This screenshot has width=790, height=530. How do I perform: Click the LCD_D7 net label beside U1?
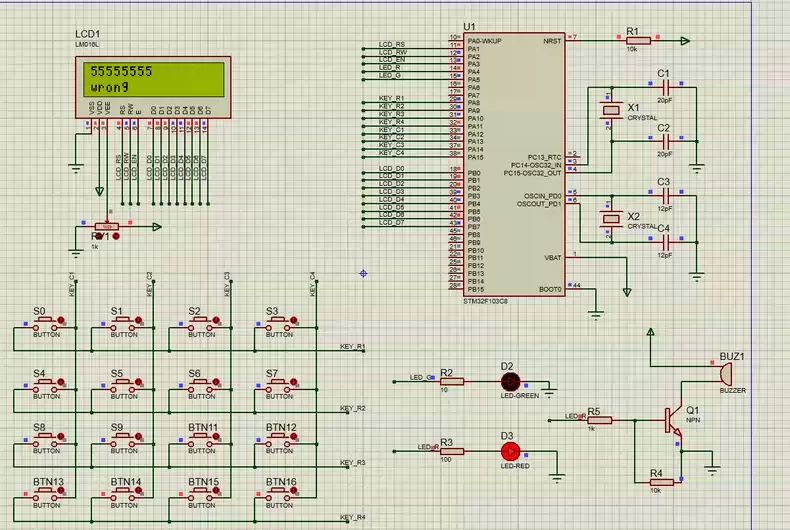[x=391, y=222]
